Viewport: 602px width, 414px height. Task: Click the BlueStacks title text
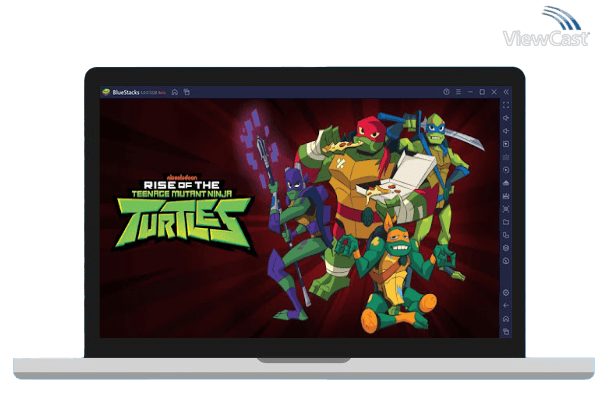tap(126, 92)
